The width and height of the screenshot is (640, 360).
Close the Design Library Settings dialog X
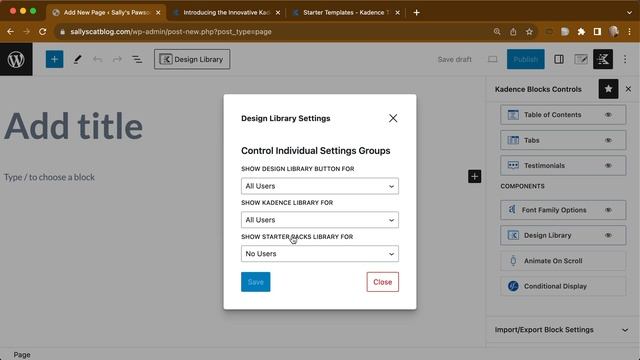pos(393,118)
